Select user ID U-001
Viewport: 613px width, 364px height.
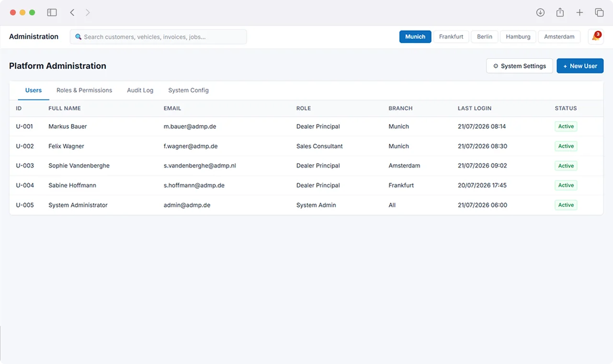click(24, 126)
